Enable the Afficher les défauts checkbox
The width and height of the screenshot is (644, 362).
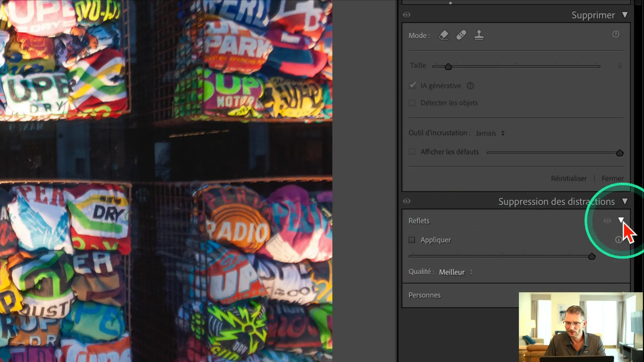tap(412, 152)
